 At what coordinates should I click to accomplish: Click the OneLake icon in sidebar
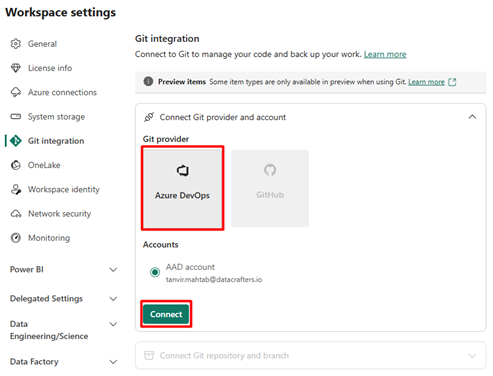(x=16, y=165)
